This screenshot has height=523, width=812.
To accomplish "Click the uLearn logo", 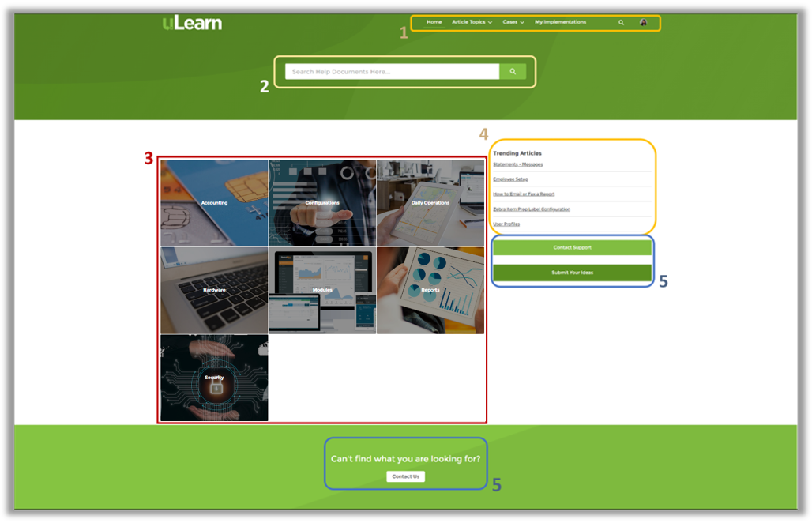I will (x=192, y=23).
